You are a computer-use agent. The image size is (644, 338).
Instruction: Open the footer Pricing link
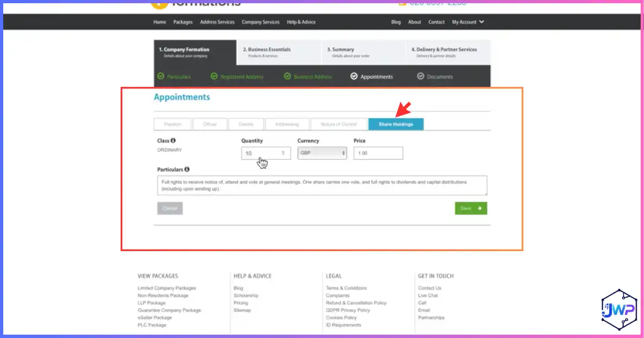click(x=241, y=303)
